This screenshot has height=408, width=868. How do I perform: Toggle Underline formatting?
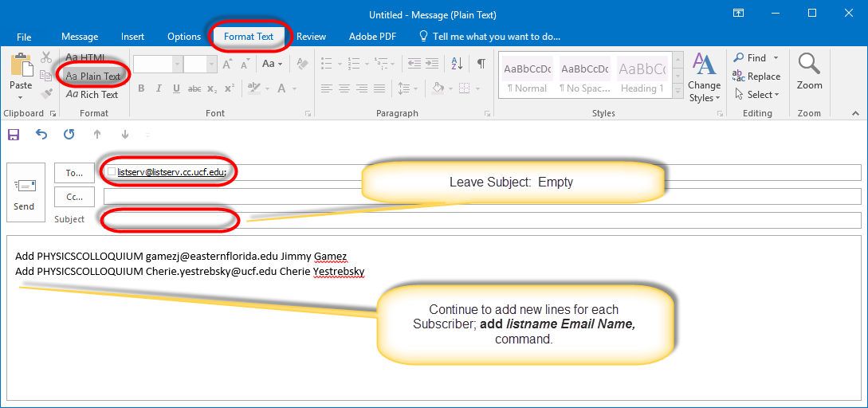[176, 88]
